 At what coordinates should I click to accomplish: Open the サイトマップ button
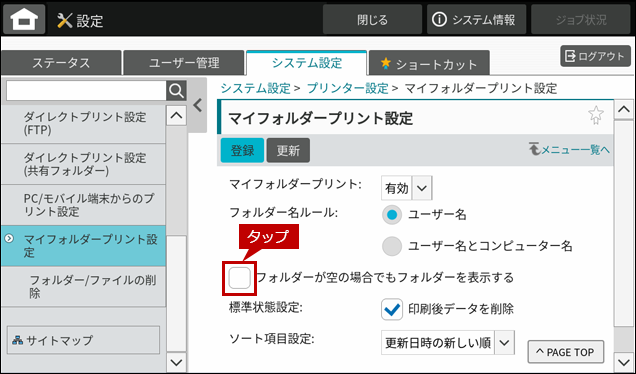pos(83,340)
